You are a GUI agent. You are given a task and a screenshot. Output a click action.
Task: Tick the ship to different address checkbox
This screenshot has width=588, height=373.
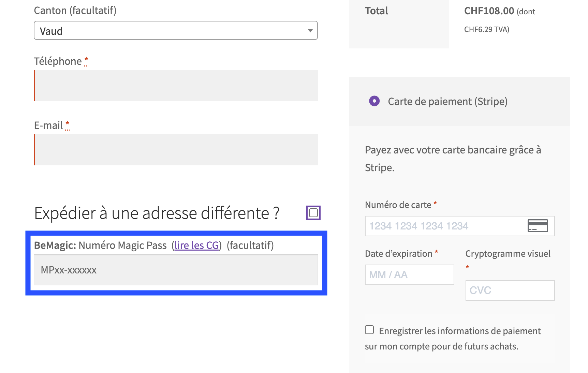313,213
